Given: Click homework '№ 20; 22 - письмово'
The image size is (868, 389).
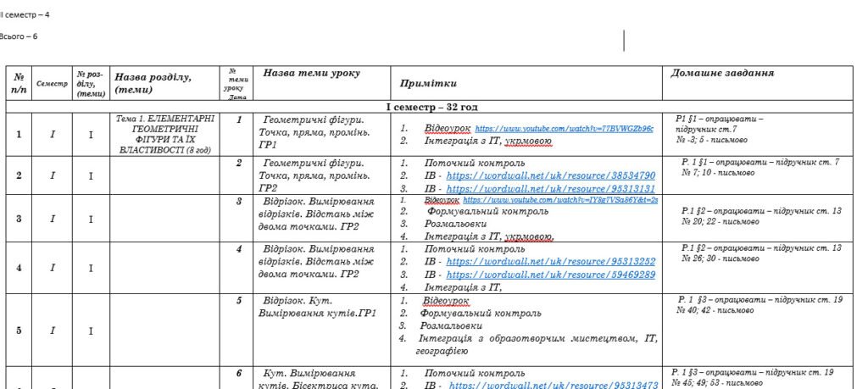Looking at the screenshot, I should (720, 221).
